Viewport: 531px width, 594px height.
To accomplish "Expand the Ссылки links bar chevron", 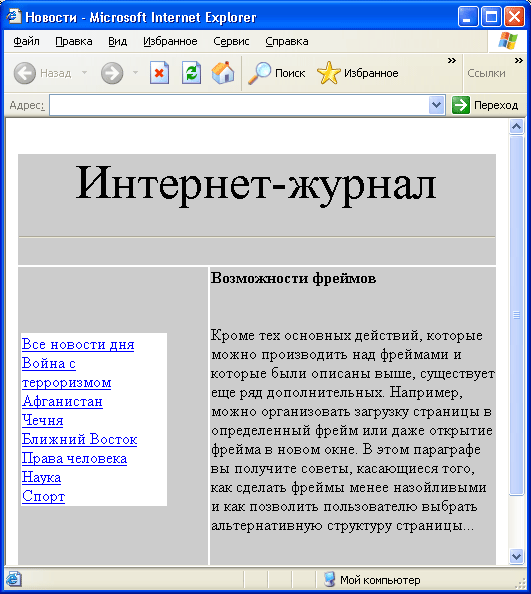I will point(519,61).
